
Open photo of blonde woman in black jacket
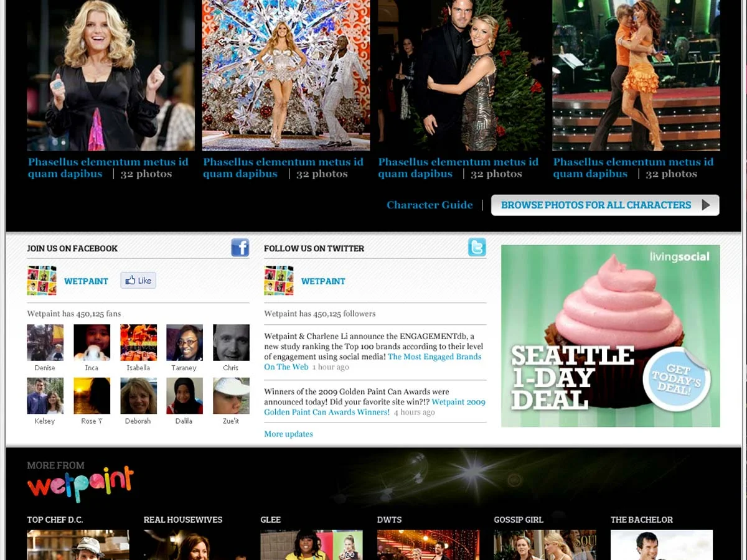[x=111, y=75]
